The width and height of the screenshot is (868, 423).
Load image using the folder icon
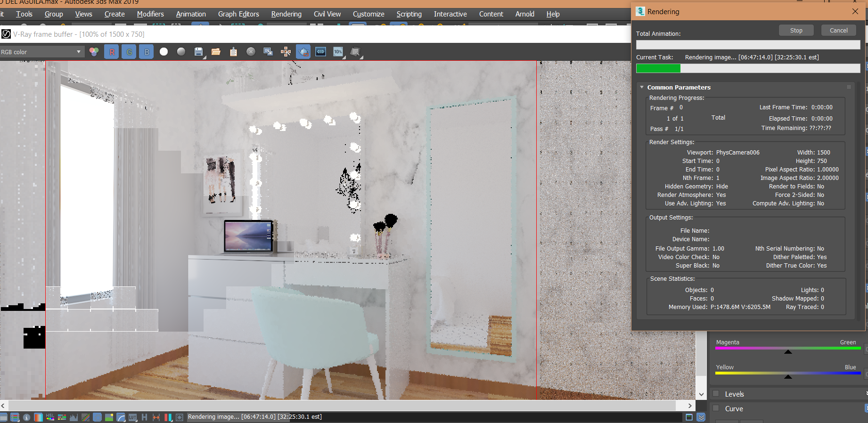[216, 52]
